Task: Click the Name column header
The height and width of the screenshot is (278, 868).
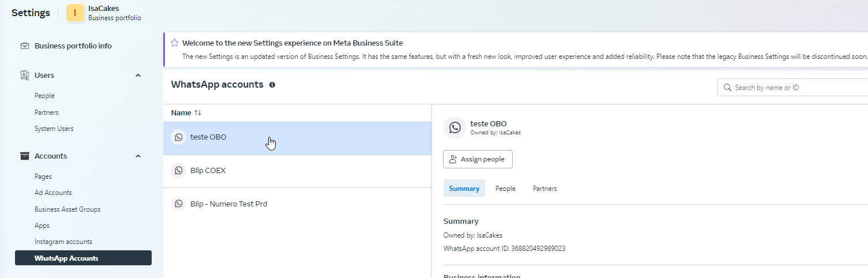Action: point(181,113)
